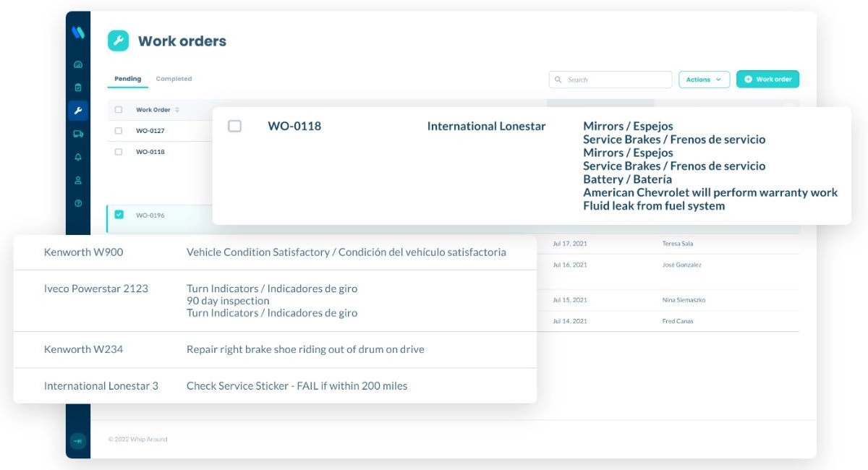Viewport: 868px width, 470px height.
Task: Open the Kenworth W234 row
Action: [83, 349]
